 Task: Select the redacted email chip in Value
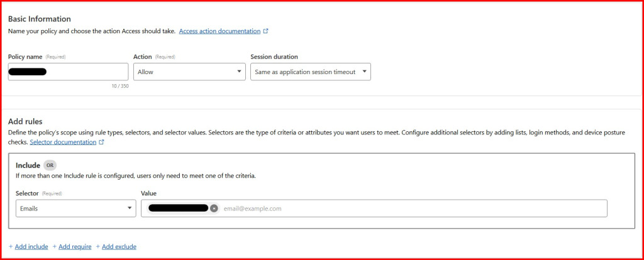click(x=177, y=209)
